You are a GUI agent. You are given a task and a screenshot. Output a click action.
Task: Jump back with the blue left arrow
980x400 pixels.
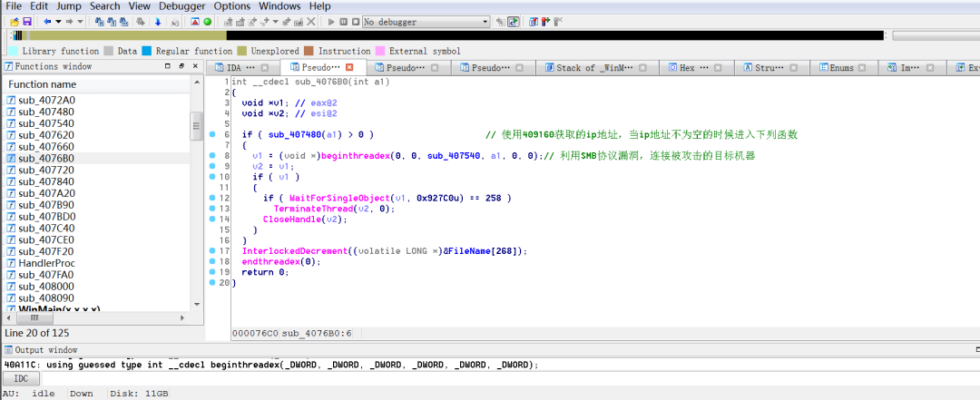(x=47, y=21)
